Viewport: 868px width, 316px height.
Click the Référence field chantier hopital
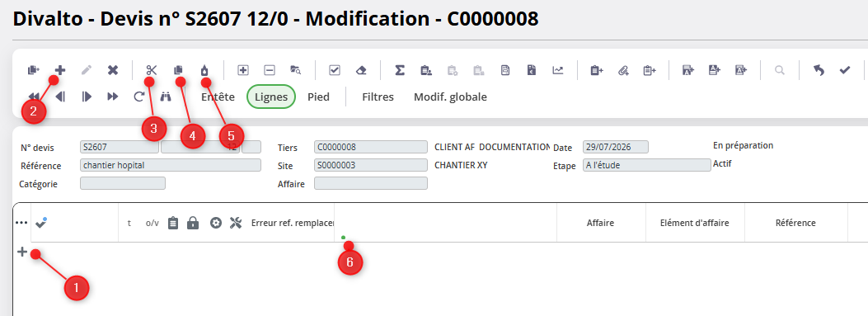171,165
